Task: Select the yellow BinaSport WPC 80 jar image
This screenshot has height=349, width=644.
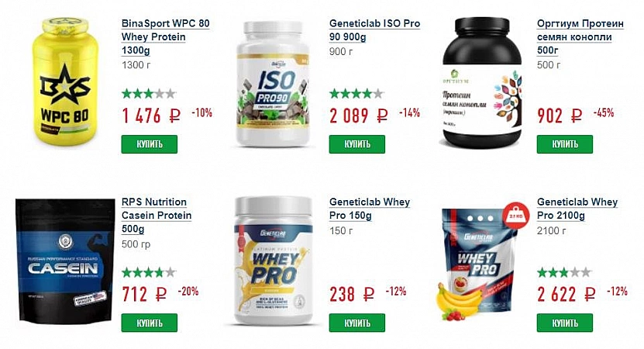Action: click(66, 81)
